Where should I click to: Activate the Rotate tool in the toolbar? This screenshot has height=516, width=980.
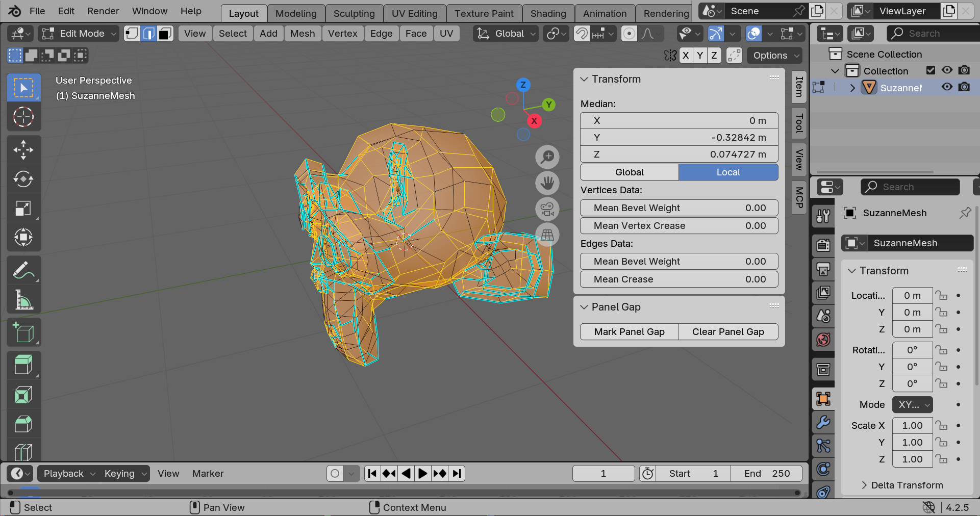pyautogui.click(x=23, y=179)
